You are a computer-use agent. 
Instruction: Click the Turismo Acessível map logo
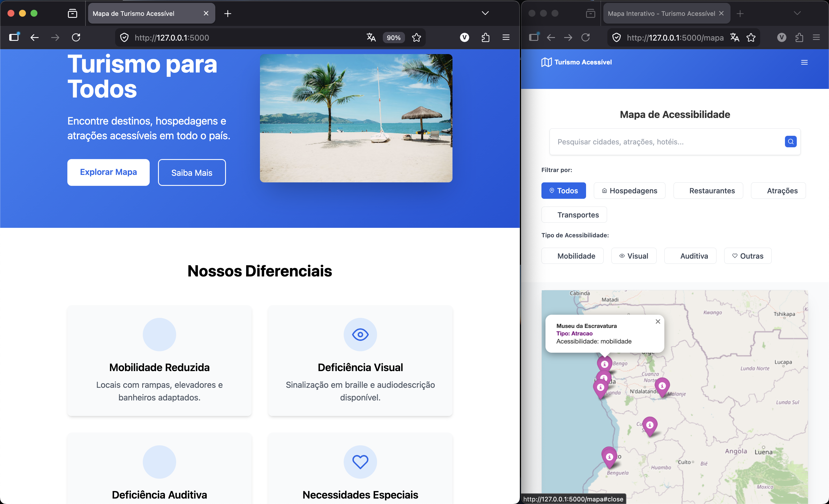click(x=546, y=62)
